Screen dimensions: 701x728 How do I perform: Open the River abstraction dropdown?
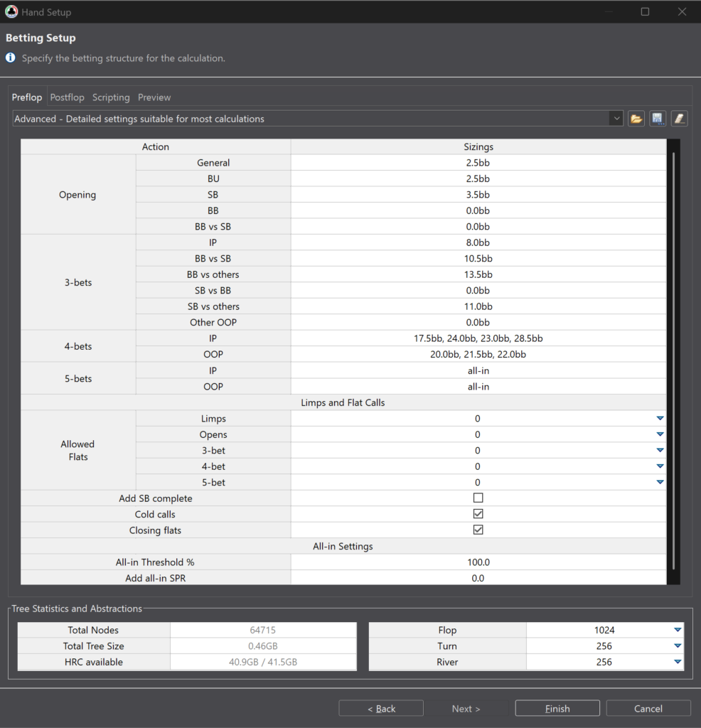tap(678, 662)
